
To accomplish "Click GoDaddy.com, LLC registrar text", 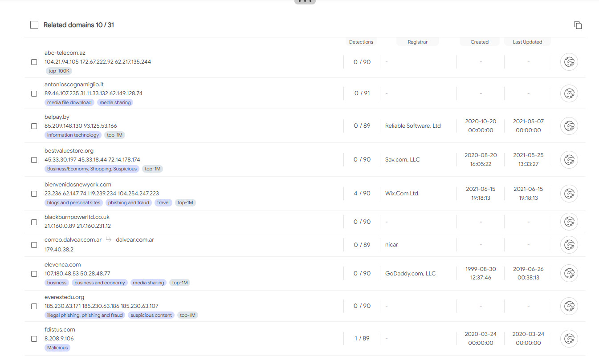I will (x=410, y=274).
